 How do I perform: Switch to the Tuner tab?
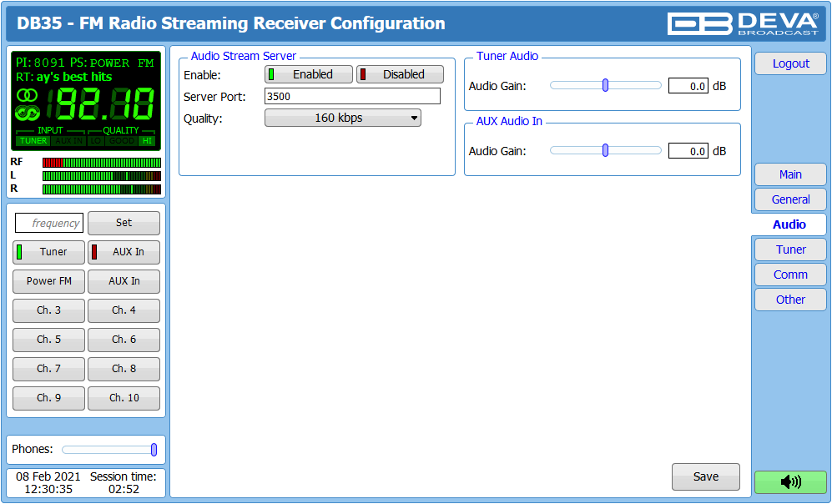click(x=790, y=249)
